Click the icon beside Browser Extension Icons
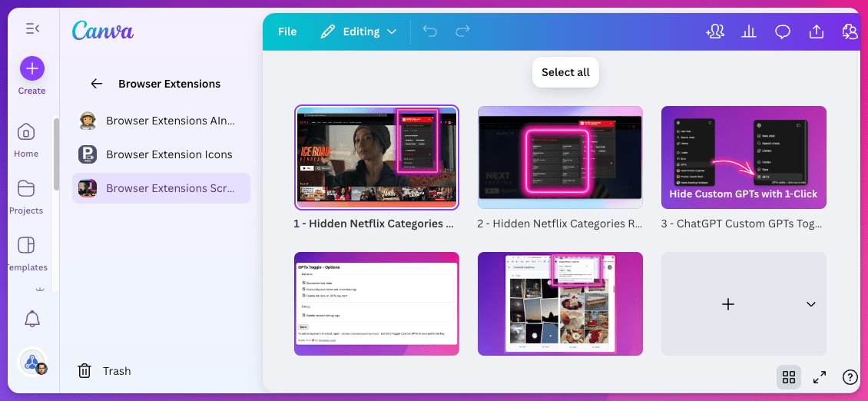 [x=88, y=154]
